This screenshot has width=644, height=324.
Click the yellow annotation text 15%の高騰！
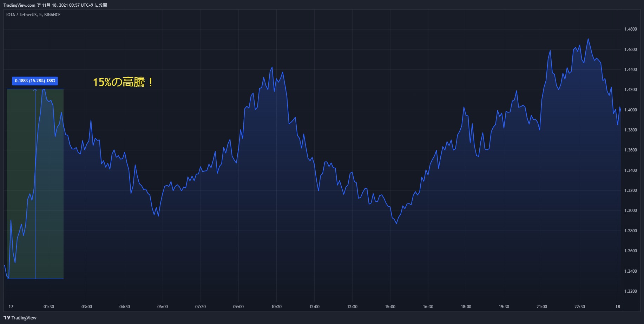pyautogui.click(x=123, y=82)
